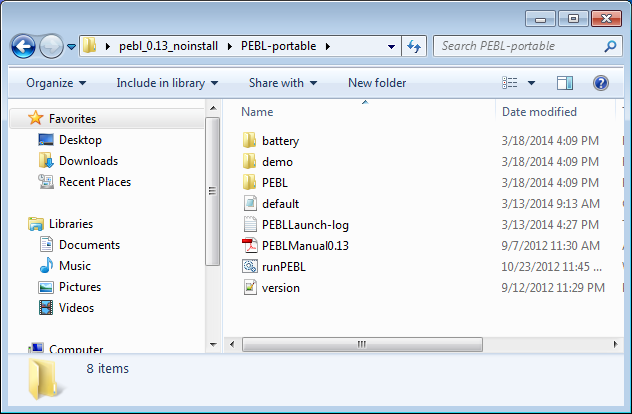Create a New folder
Screen dimensions: 632x414
(x=377, y=83)
